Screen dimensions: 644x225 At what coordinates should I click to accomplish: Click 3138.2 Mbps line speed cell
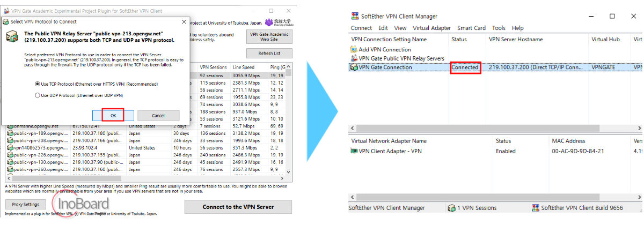coord(246,133)
